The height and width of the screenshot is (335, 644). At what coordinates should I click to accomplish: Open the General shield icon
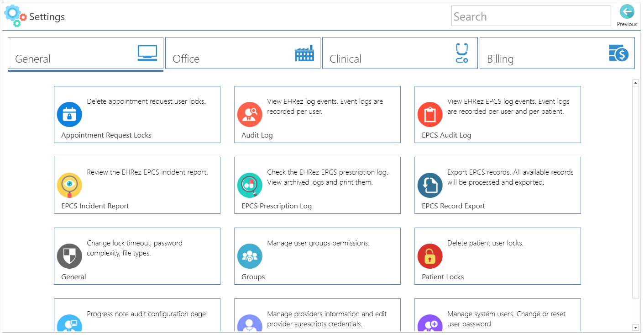[x=69, y=256]
